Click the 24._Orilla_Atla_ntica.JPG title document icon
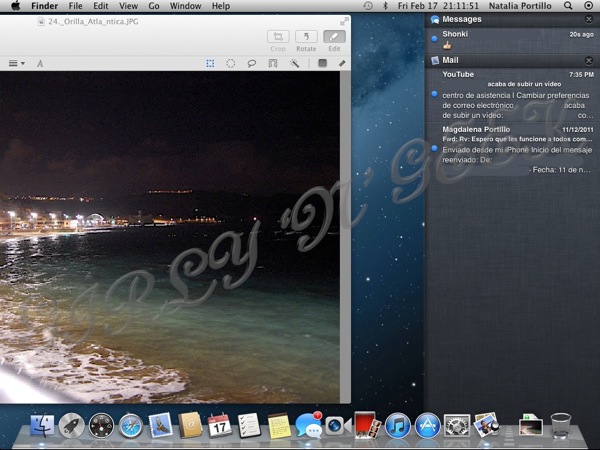This screenshot has width=600, height=450. [x=41, y=22]
